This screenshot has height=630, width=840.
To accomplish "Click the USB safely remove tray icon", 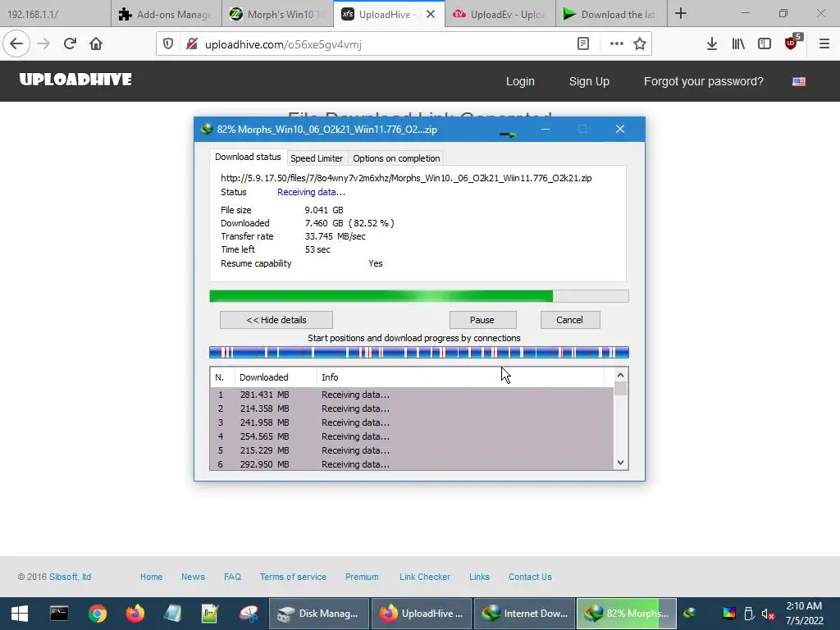I will point(749,614).
